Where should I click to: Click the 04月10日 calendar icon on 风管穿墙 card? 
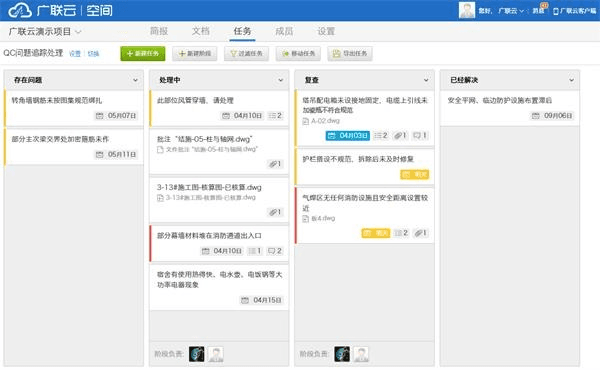pyautogui.click(x=226, y=116)
